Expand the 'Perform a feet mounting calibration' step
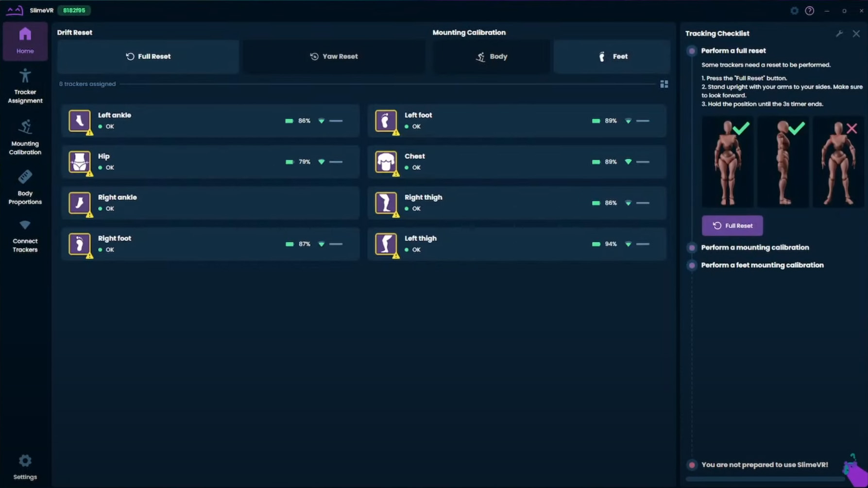868x488 pixels. point(762,265)
